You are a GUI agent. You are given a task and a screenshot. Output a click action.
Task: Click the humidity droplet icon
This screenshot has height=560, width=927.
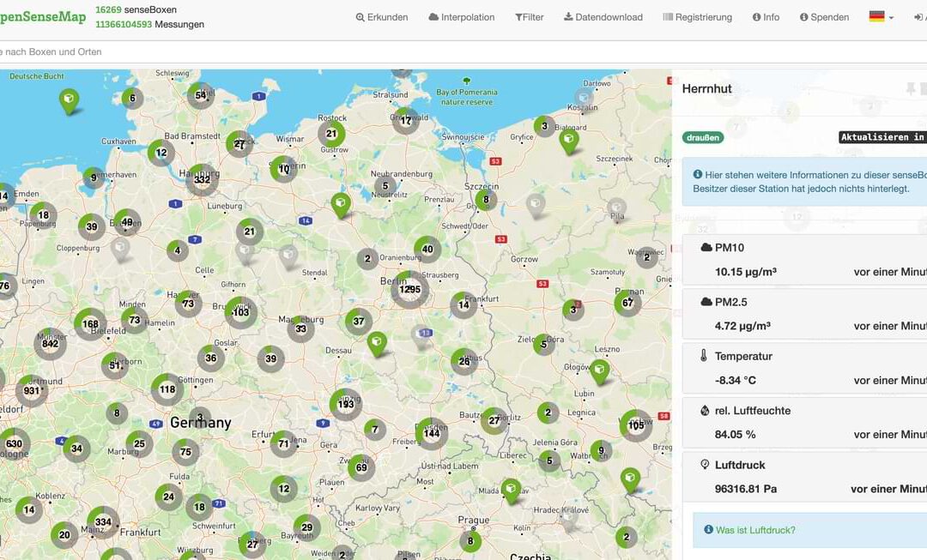coord(704,410)
